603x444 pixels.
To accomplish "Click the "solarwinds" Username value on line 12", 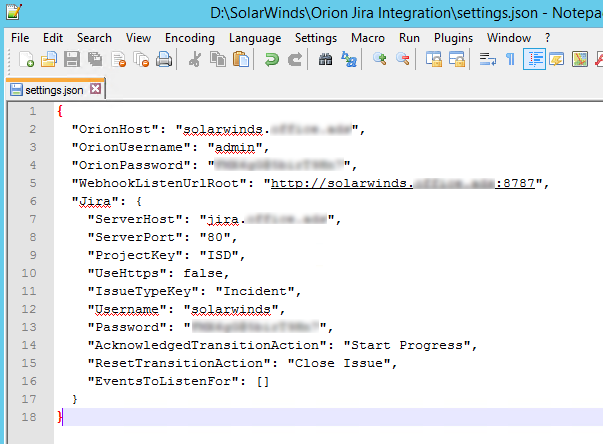I will 231,309.
